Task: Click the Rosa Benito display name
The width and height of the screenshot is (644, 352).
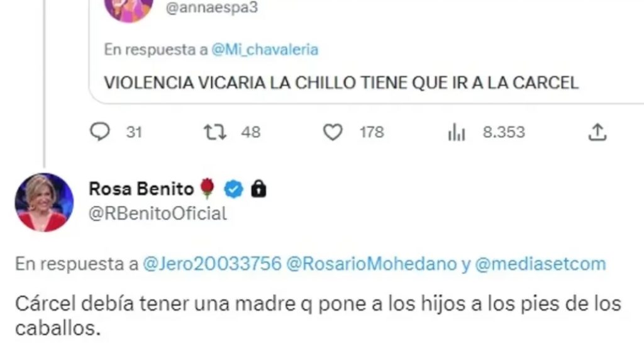Action: [x=142, y=189]
